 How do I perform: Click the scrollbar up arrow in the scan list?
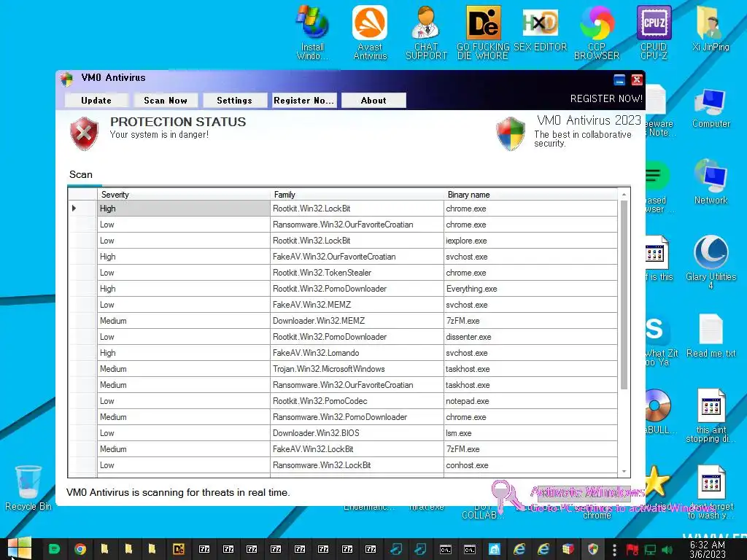point(624,195)
